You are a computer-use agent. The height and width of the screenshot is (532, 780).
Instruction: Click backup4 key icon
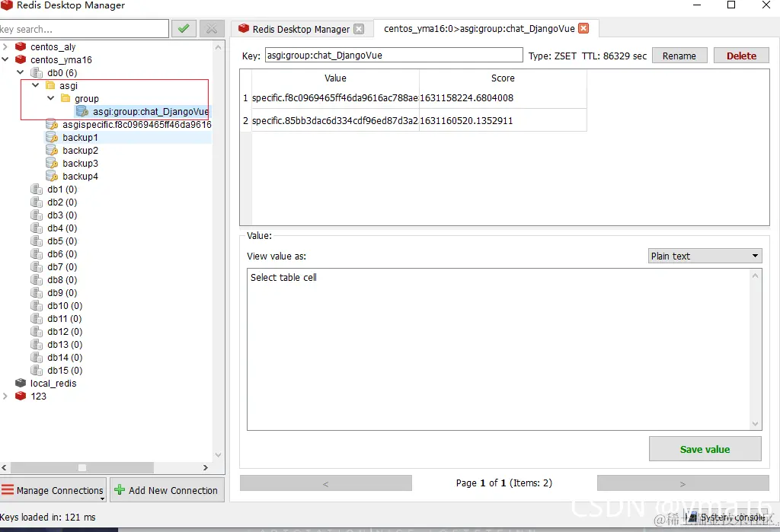(x=52, y=176)
